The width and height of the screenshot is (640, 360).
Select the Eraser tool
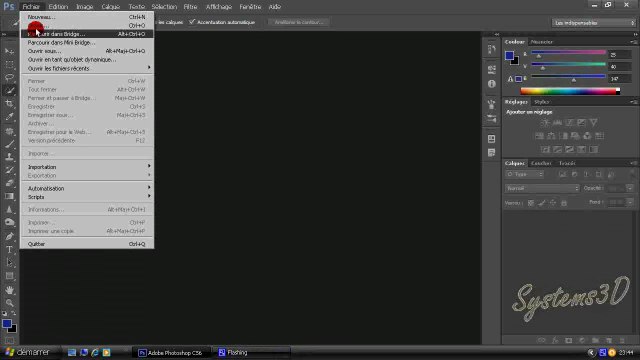coord(9,183)
